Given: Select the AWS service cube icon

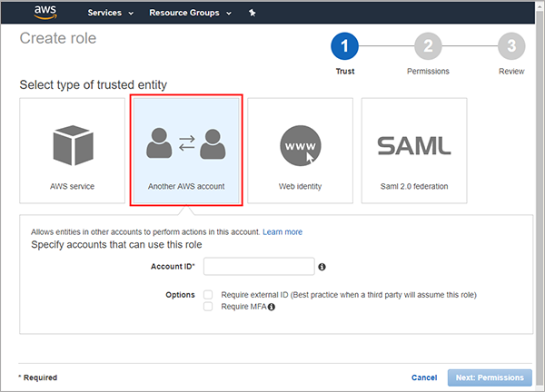Looking at the screenshot, I should point(73,145).
